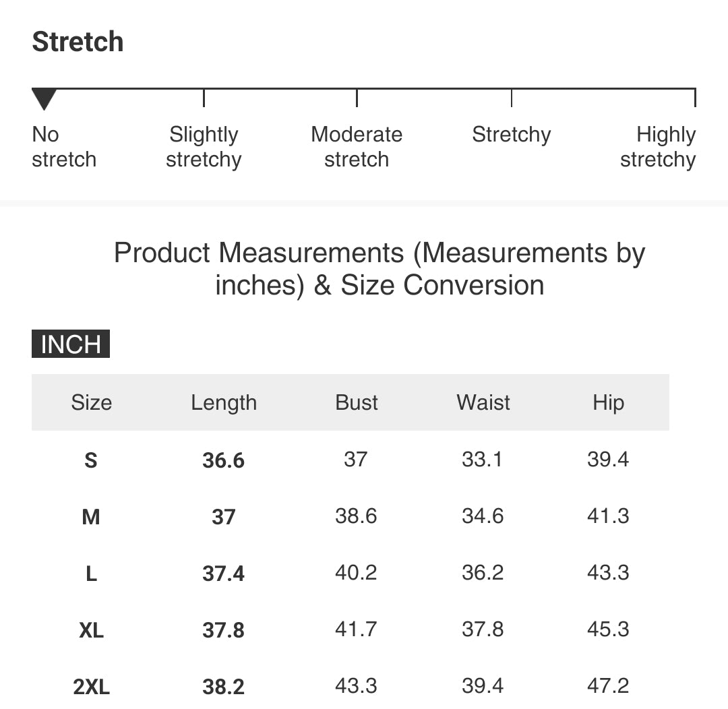Click the Size column header

click(x=92, y=402)
